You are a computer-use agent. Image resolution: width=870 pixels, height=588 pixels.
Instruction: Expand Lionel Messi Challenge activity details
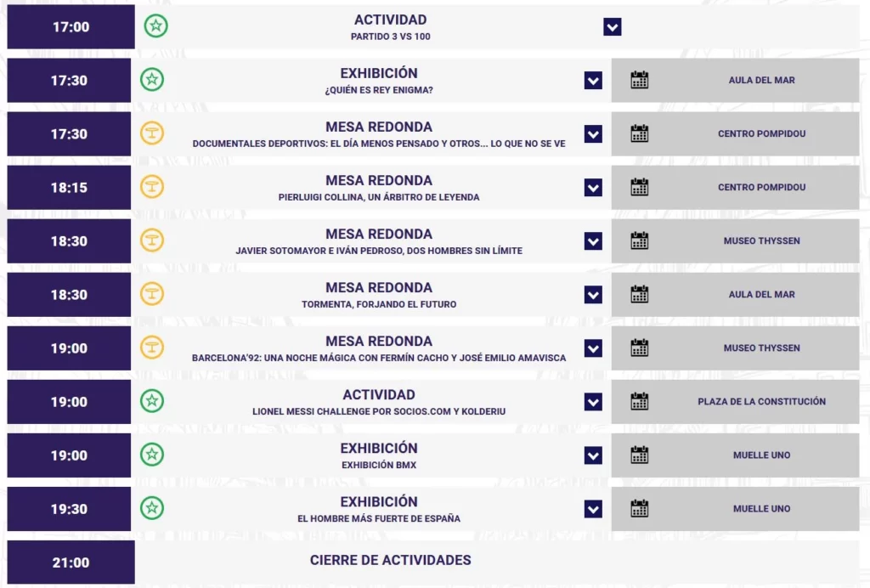tap(593, 402)
